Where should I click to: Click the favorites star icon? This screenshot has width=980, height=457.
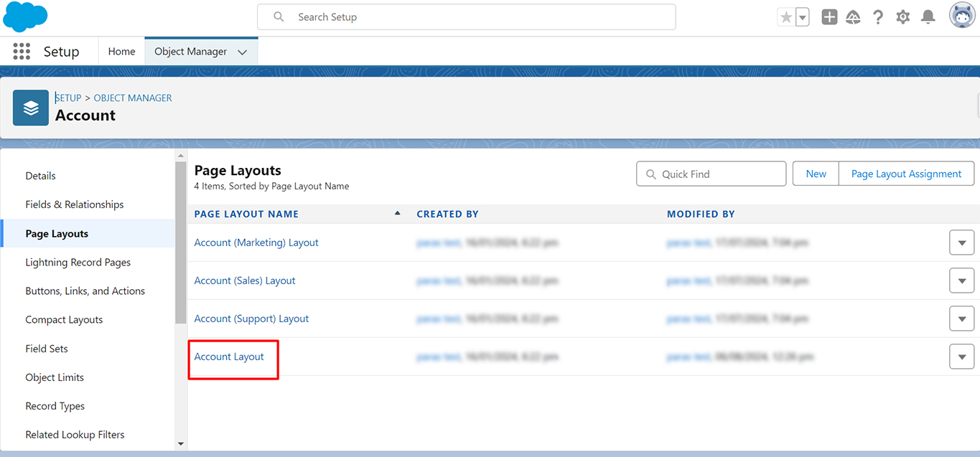coord(786,17)
